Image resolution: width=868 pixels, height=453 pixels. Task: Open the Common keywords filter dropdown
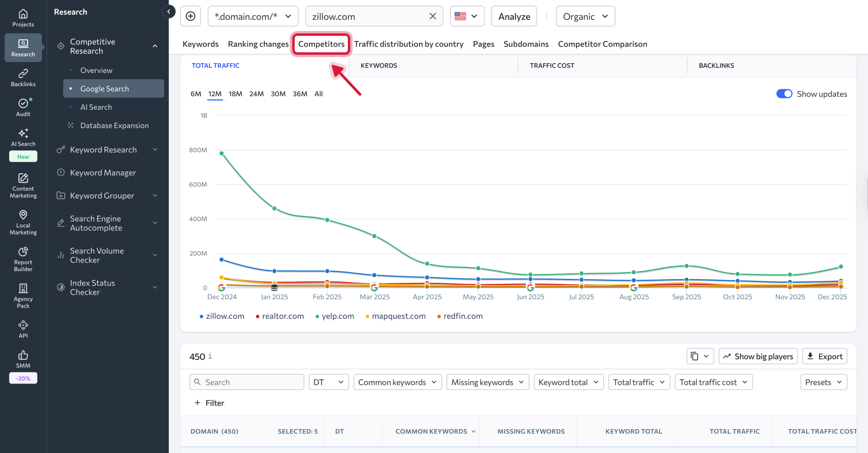[x=397, y=382]
